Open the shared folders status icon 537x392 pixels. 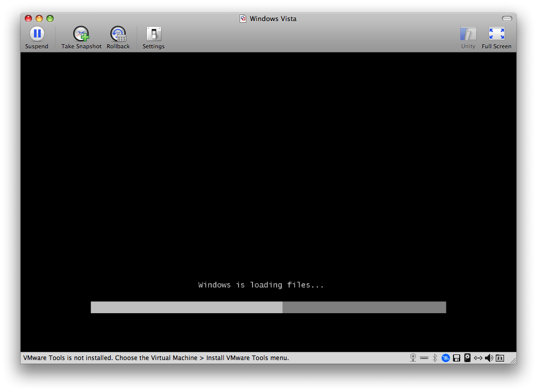500,358
